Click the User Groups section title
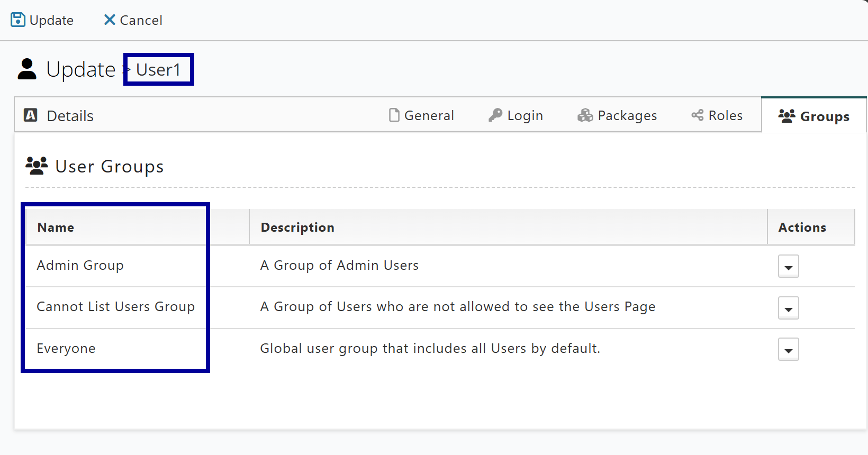This screenshot has height=455, width=868. pos(110,167)
